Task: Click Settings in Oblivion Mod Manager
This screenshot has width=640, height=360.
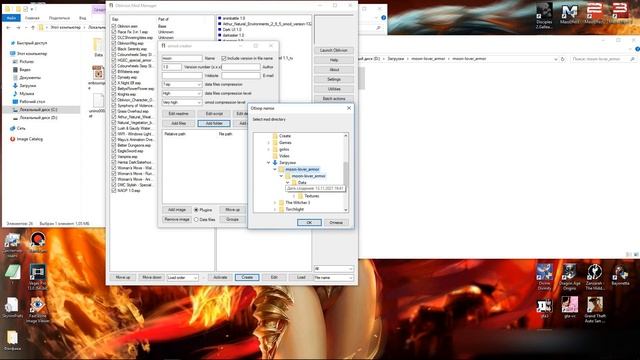Action: (x=334, y=79)
